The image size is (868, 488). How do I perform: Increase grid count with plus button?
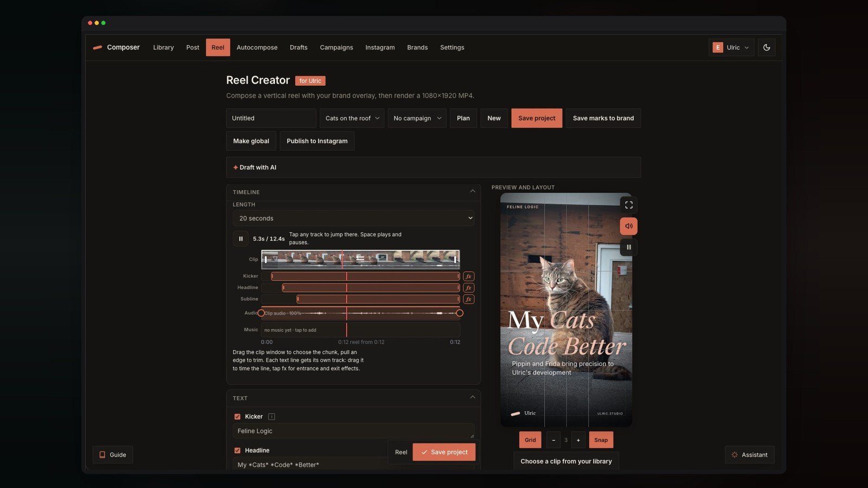[x=578, y=440]
